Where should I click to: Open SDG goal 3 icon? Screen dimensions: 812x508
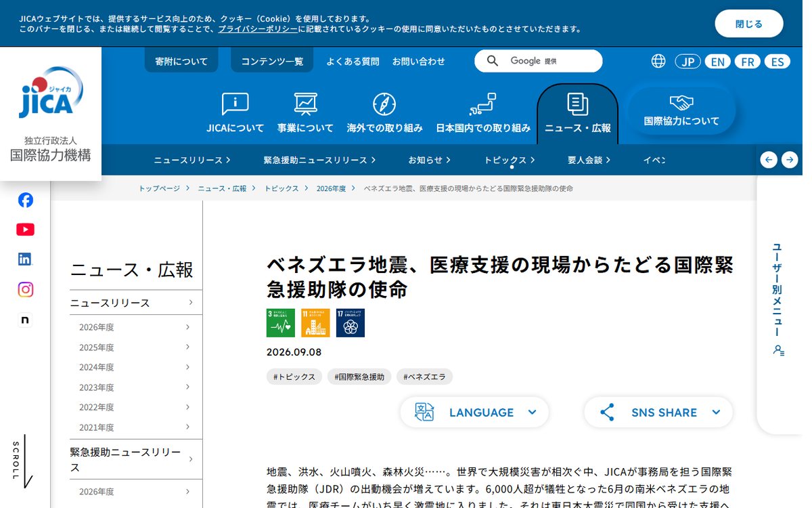pos(281,323)
